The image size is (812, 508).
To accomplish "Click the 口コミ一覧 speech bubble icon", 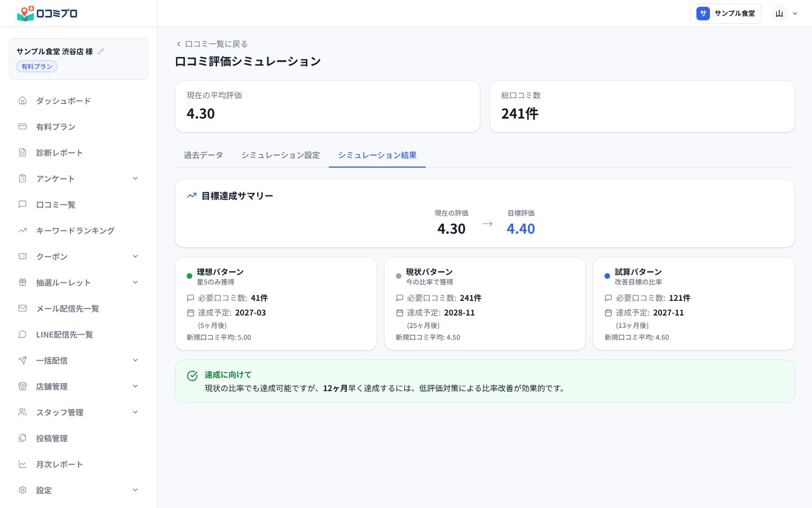I will [23, 204].
